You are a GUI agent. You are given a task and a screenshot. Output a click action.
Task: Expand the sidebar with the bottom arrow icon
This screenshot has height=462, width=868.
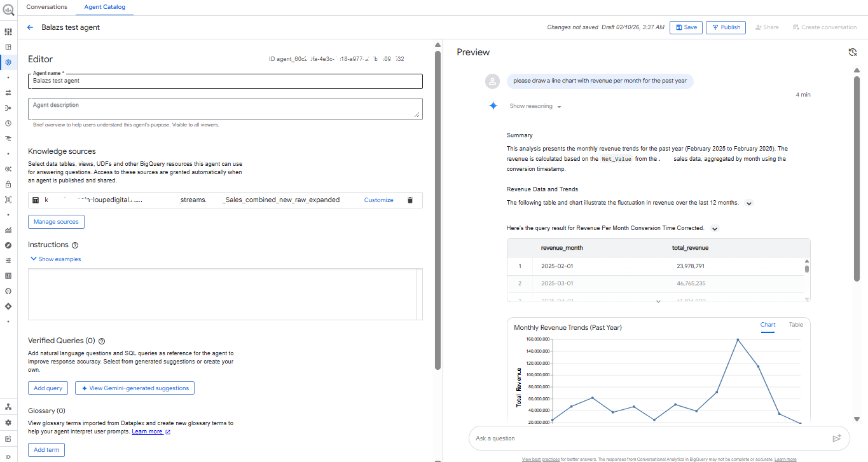tap(8, 456)
